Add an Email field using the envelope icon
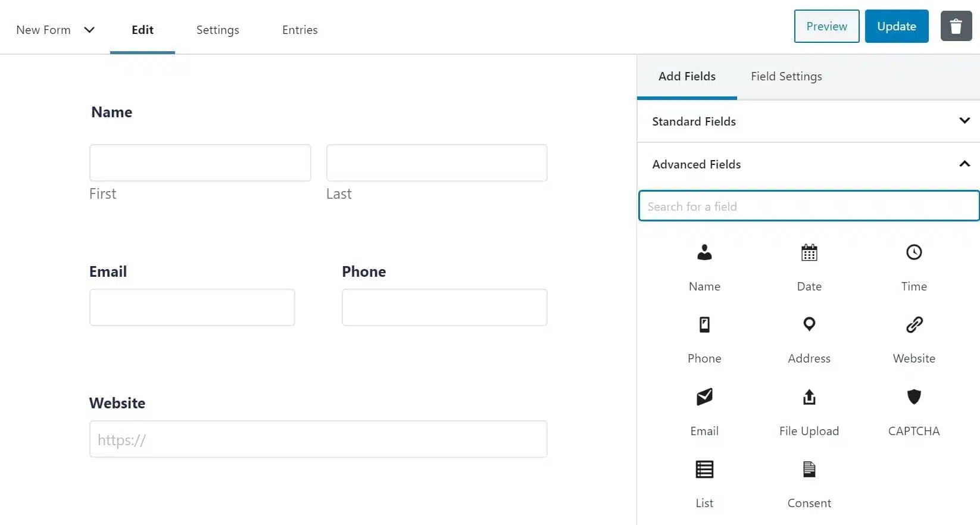Screen dimensions: 980x525 (704, 397)
